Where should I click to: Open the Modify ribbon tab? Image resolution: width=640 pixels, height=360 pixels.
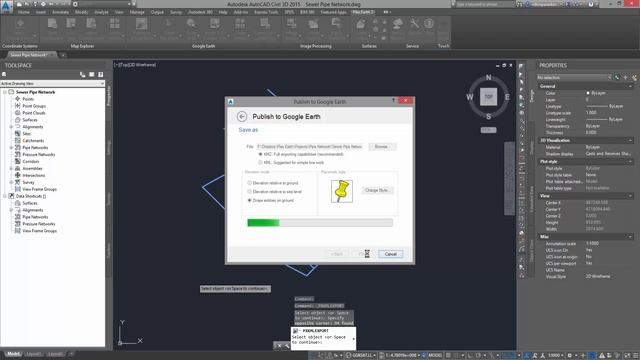click(x=81, y=12)
